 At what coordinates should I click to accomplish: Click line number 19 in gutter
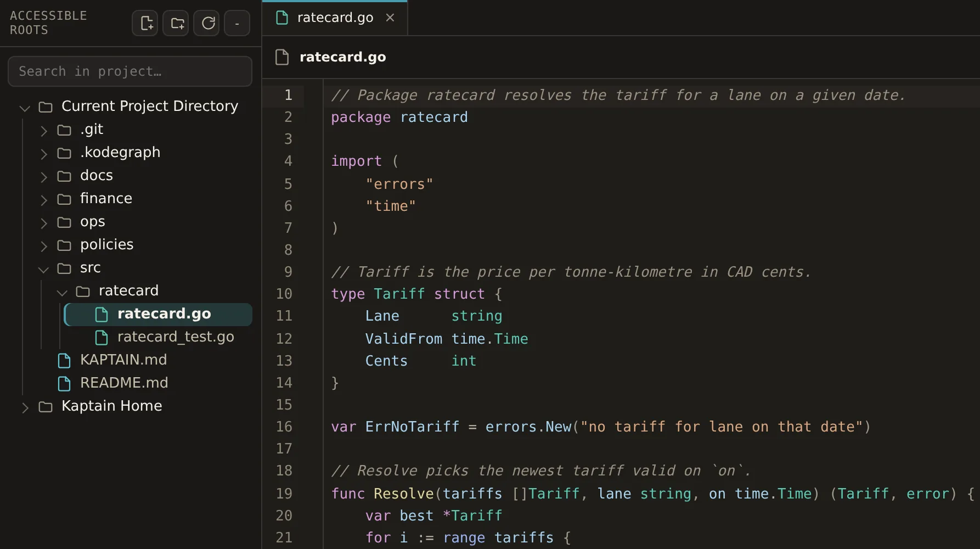[284, 494]
